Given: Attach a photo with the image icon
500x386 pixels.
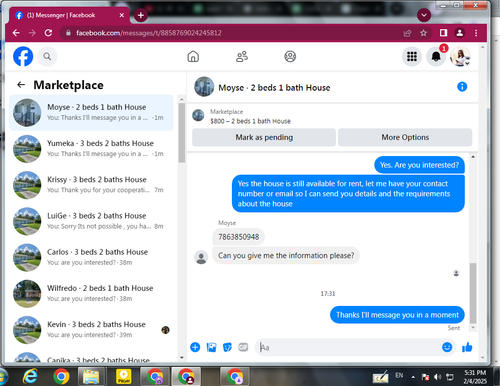Looking at the screenshot, I should pos(211,347).
